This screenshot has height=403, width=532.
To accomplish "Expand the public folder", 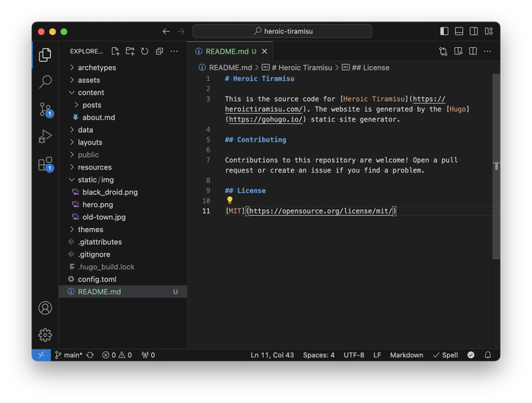I will pyautogui.click(x=123, y=155).
